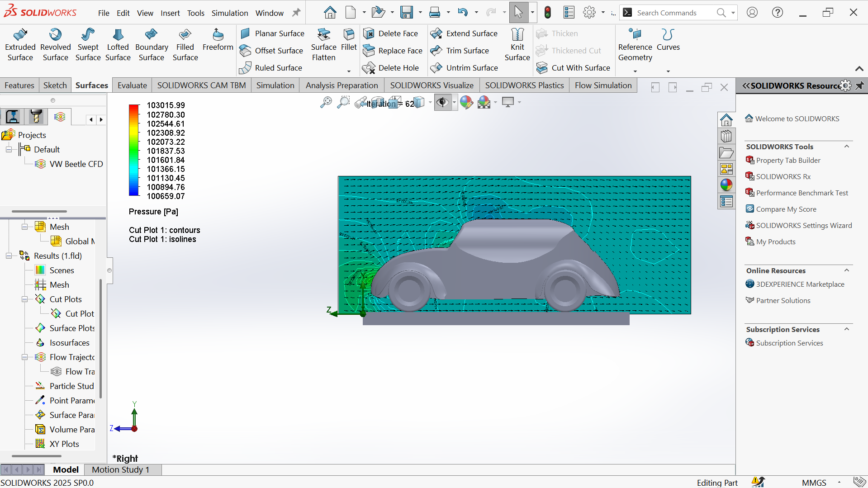The width and height of the screenshot is (868, 488).
Task: Toggle the left panel collapse handle
Action: pyautogui.click(x=109, y=270)
